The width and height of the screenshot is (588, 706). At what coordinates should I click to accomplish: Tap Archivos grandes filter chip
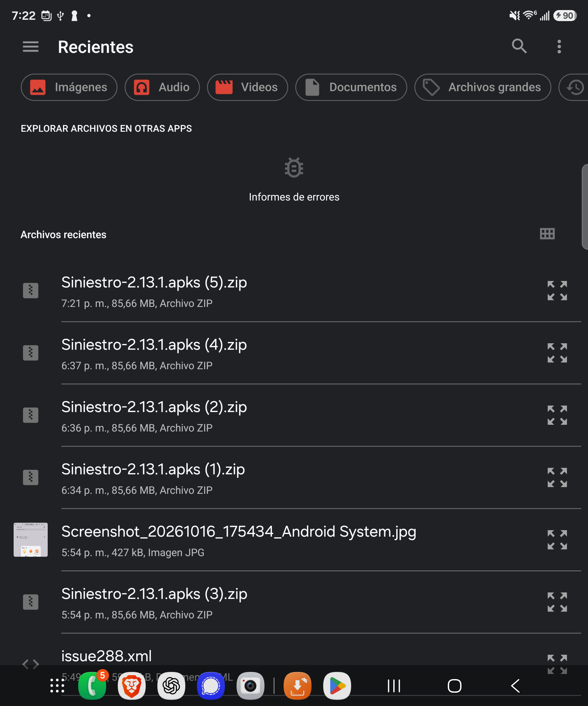pos(483,87)
